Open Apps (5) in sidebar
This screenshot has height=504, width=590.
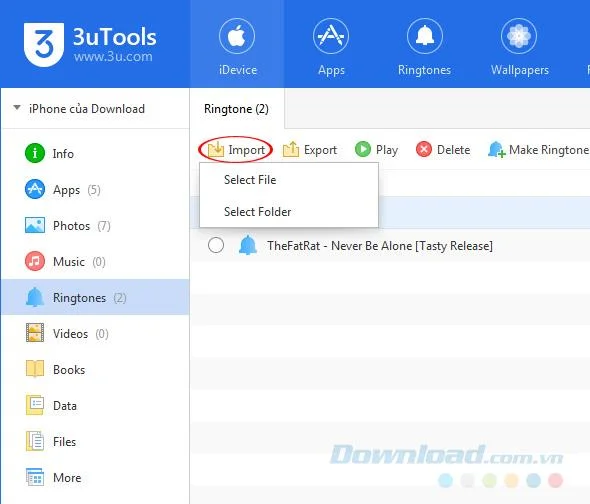[x=95, y=190]
